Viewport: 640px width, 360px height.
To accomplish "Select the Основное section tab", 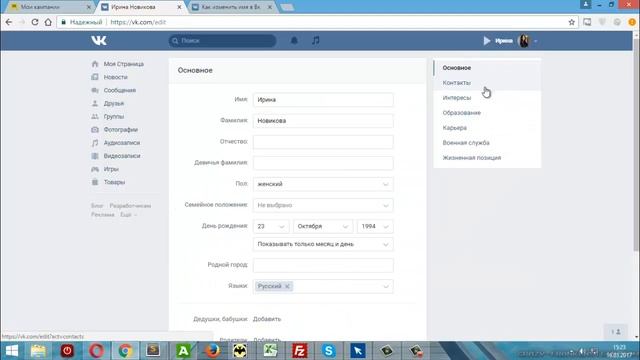I will tap(487, 68).
